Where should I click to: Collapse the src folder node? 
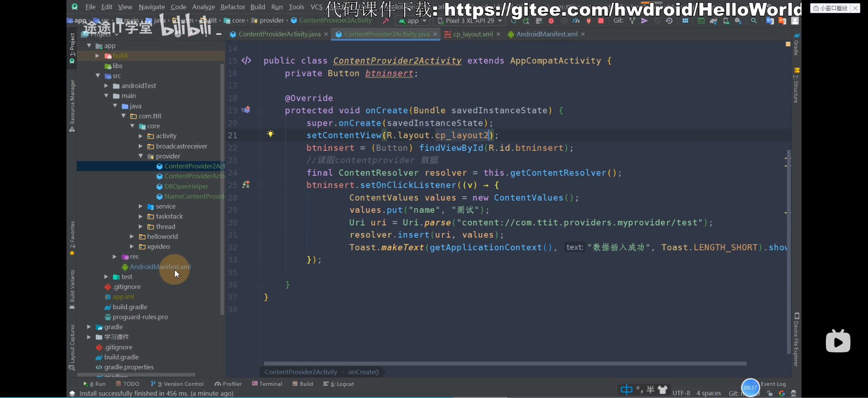tap(98, 76)
